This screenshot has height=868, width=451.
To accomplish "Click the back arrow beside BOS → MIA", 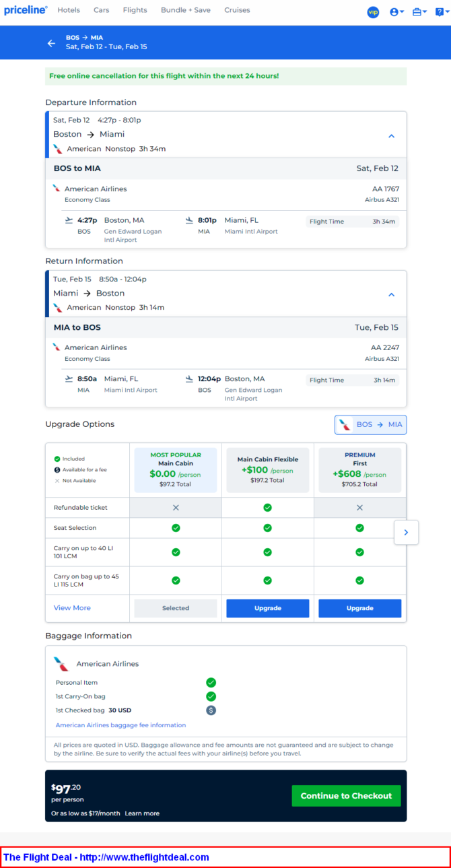I will coord(51,43).
